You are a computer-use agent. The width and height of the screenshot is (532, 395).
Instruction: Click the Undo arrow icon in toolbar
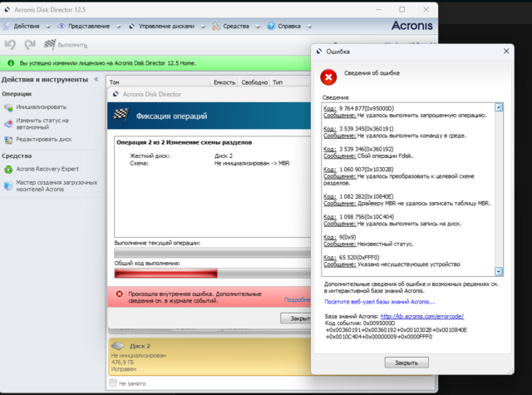click(10, 44)
